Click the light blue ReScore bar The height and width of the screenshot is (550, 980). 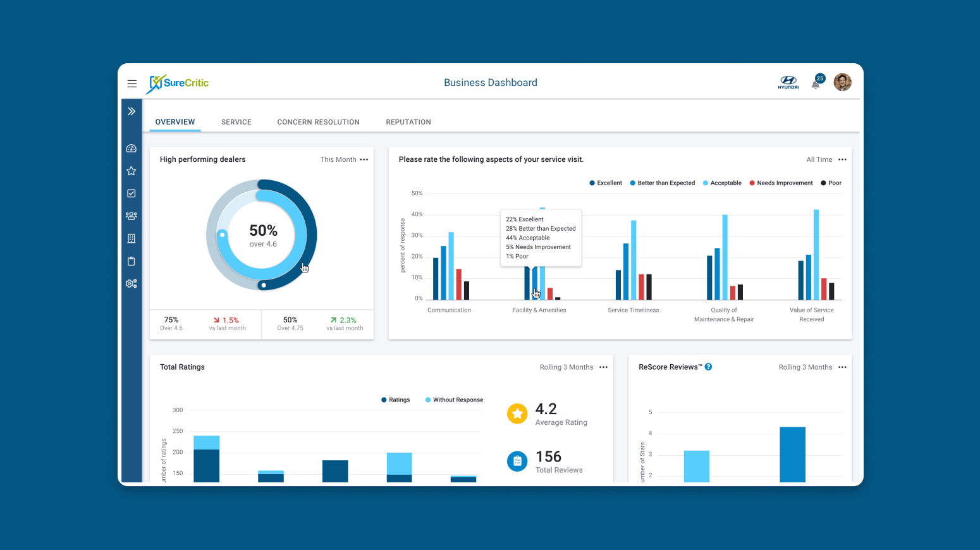(696, 467)
